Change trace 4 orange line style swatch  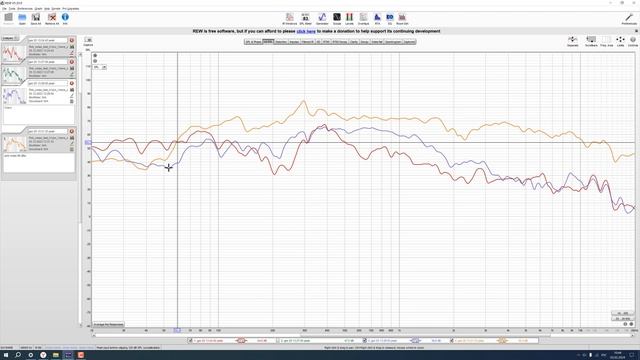click(x=502, y=340)
